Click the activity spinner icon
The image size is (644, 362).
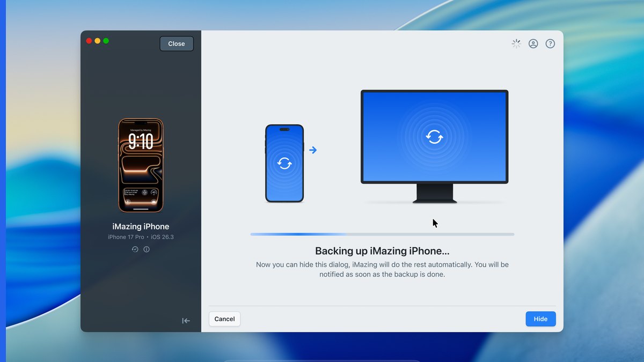pyautogui.click(x=516, y=44)
